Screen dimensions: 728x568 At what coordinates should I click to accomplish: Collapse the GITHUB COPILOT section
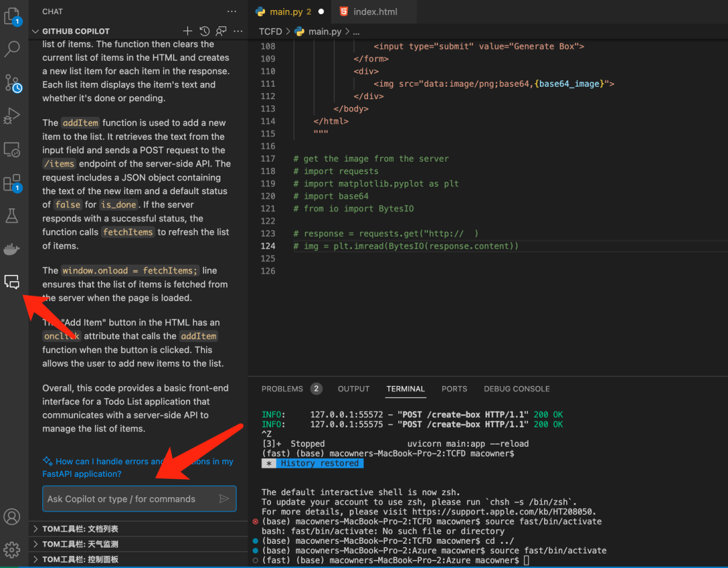coord(35,31)
